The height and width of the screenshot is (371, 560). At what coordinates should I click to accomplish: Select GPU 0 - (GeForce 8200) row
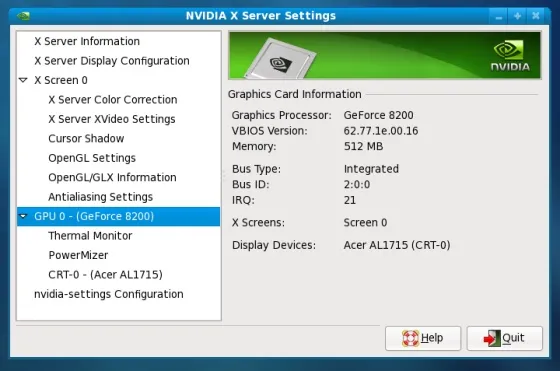(x=119, y=216)
